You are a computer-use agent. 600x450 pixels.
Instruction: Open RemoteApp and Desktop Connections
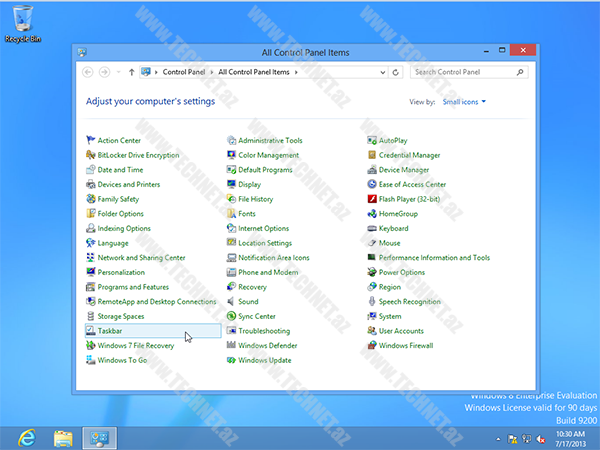click(x=157, y=302)
